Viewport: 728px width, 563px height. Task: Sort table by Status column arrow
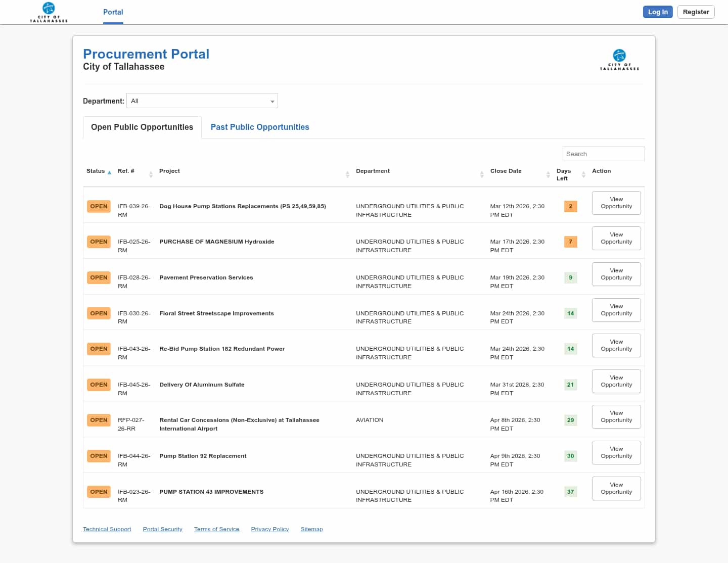(109, 172)
